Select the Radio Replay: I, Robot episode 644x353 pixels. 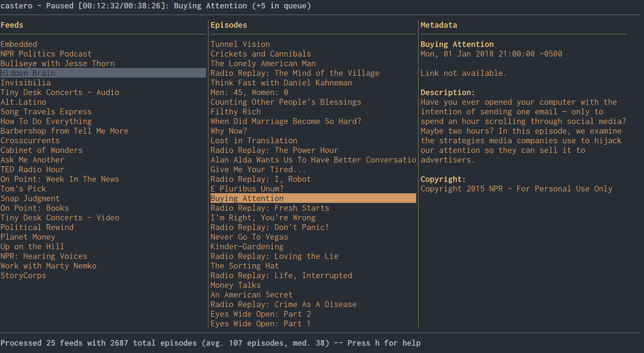point(261,179)
